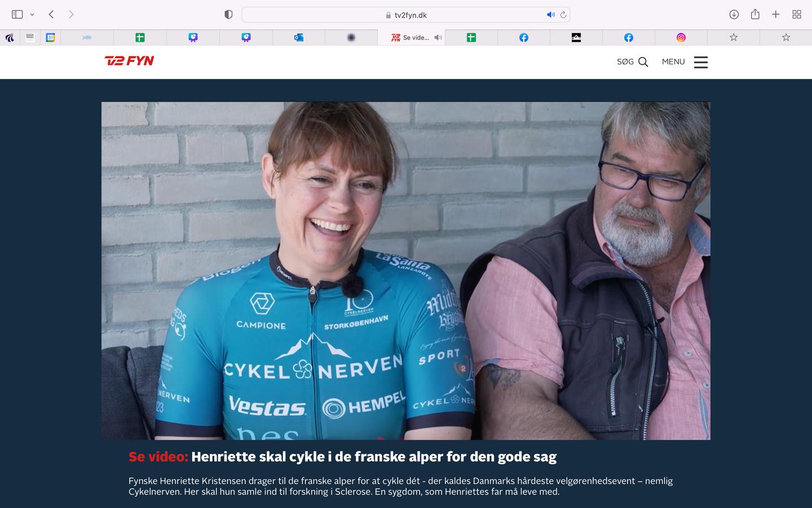Click the 'Fynske Henriette Kristensen' summary text
This screenshot has height=508, width=812.
click(x=400, y=486)
